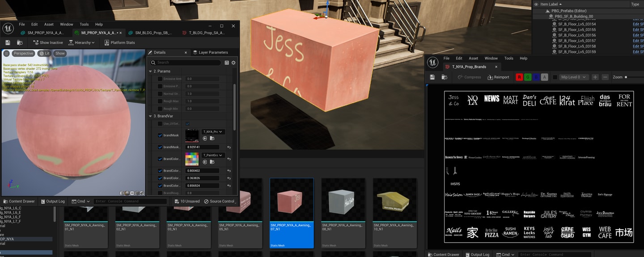Open Details panel settings gear

(233, 63)
